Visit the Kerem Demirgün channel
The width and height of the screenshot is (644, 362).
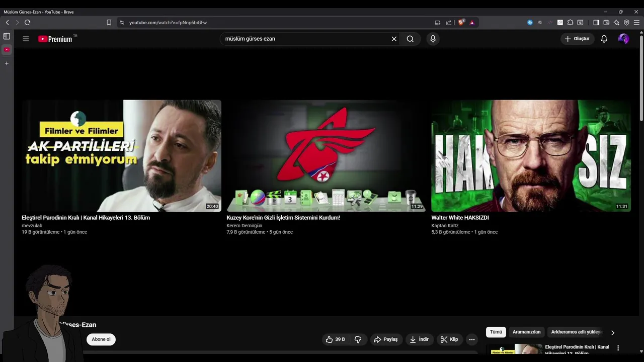pos(244,226)
